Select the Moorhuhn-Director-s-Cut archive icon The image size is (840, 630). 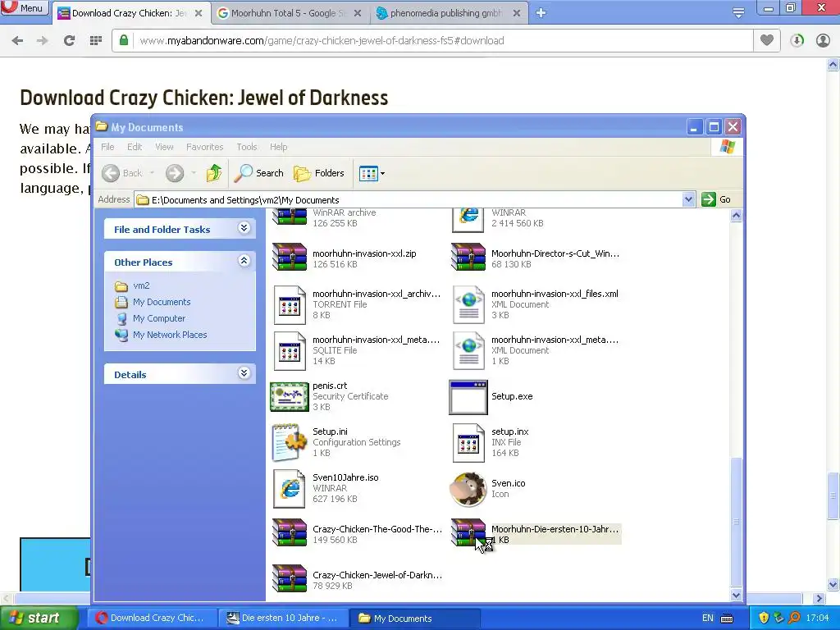coord(468,258)
